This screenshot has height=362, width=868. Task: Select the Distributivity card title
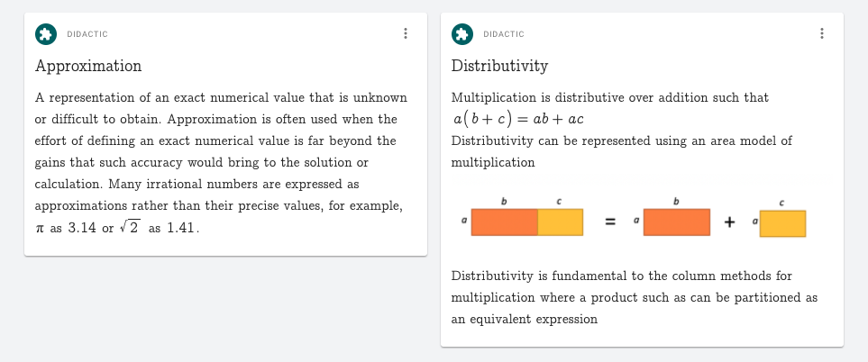499,66
